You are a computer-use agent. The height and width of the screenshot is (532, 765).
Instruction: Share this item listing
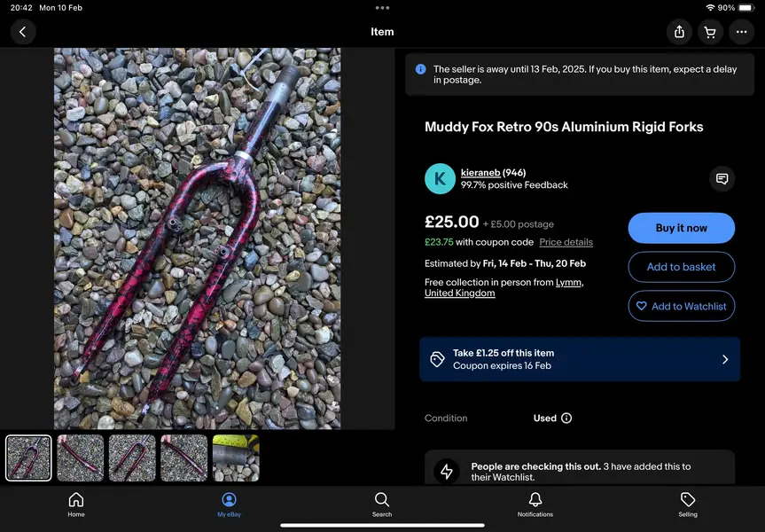(x=679, y=32)
